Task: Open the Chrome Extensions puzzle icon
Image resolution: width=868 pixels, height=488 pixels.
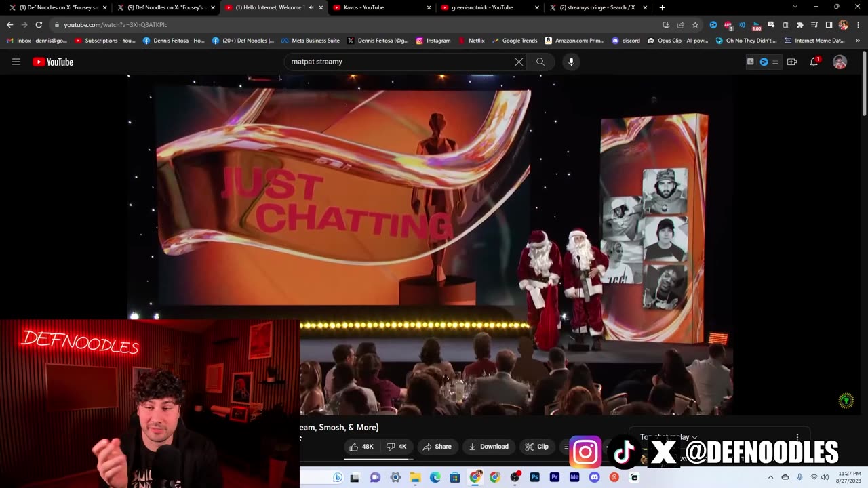Action: pos(800,24)
